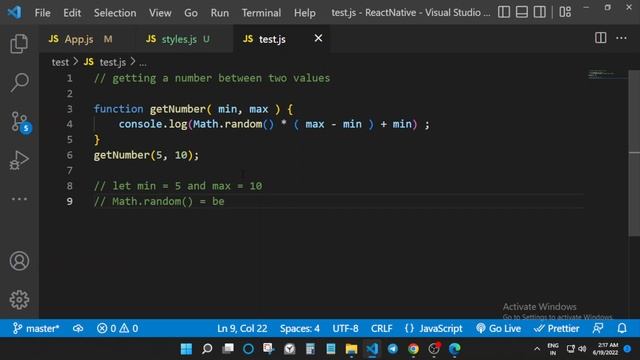Click the editor minimap
Image resolution: width=640 pixels, height=360 pixels.
[x=608, y=75]
